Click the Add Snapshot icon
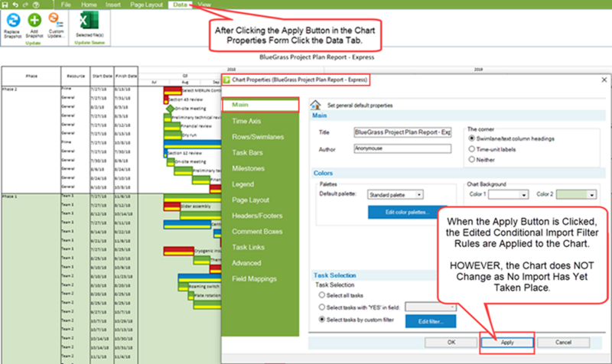The width and height of the screenshot is (612, 364). click(x=34, y=20)
